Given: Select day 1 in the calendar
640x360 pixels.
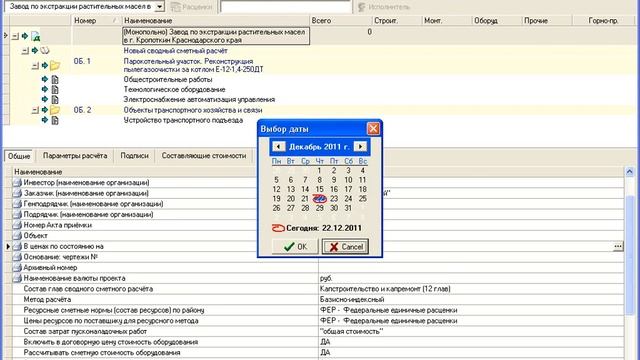Looking at the screenshot, I should click(x=319, y=170).
